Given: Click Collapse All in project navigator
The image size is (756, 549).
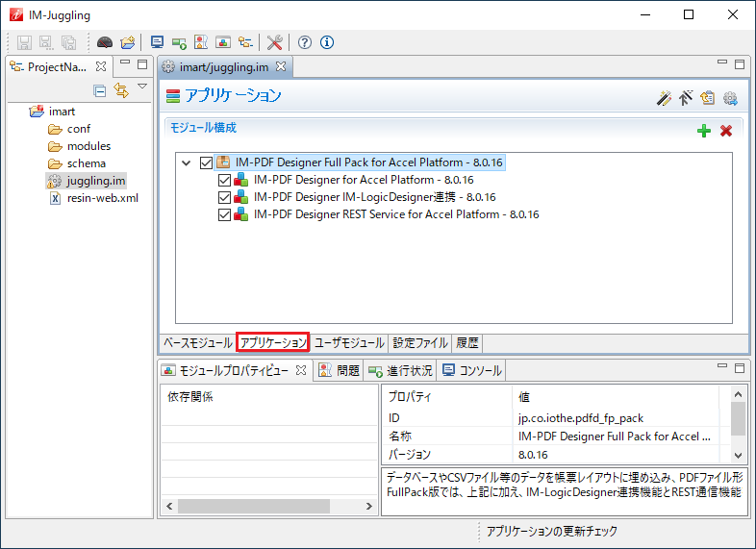Looking at the screenshot, I should (x=100, y=90).
